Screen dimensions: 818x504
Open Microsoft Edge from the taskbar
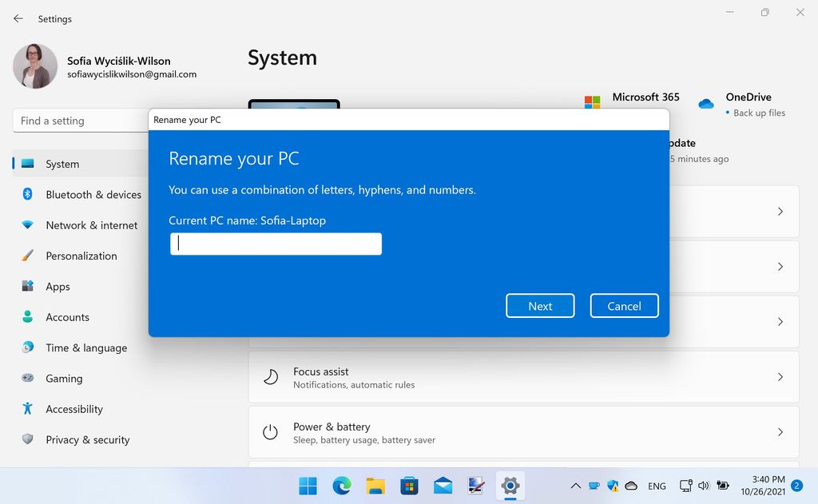(x=341, y=485)
